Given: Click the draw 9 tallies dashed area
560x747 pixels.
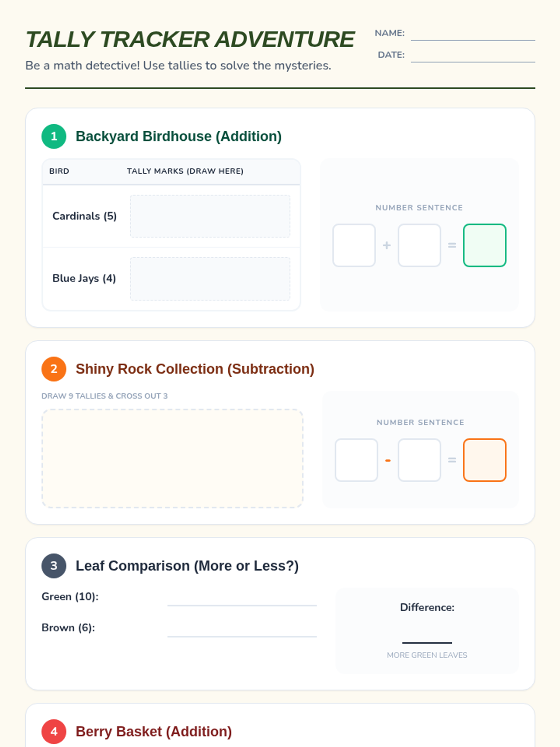Looking at the screenshot, I should [172, 458].
